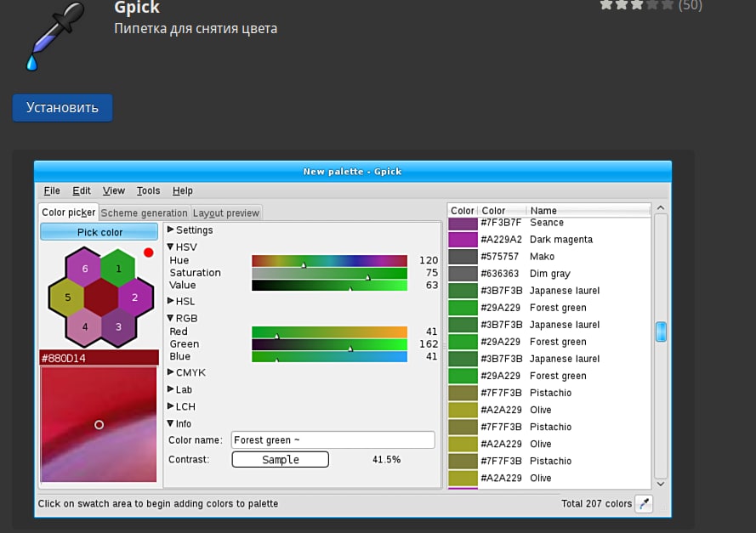Select purple hexagon swatch 3
Image resolution: width=756 pixels, height=533 pixels.
(118, 326)
